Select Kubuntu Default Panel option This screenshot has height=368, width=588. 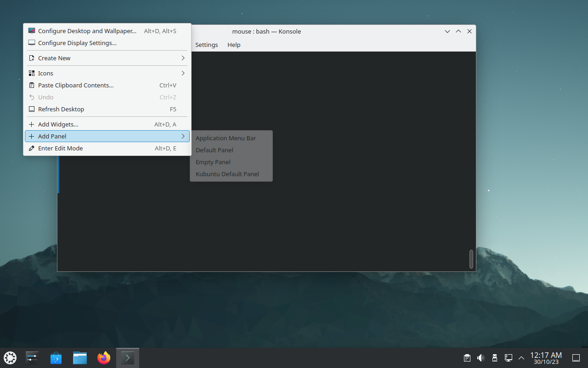point(227,174)
